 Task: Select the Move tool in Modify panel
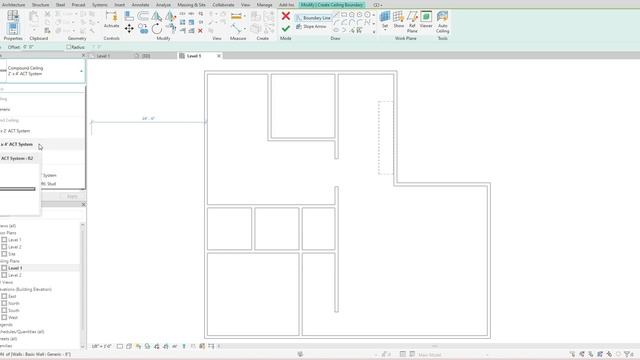click(x=129, y=29)
